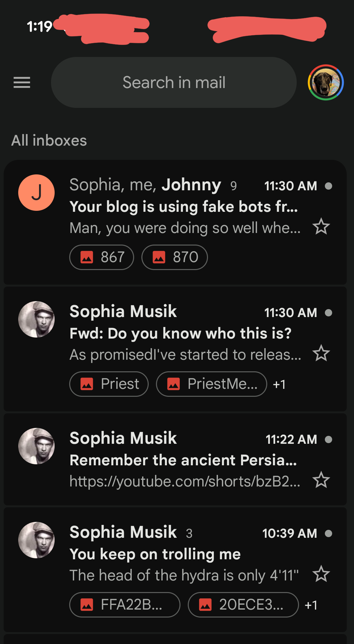Image resolution: width=354 pixels, height=644 pixels.
Task: Open the PriestMe... image attachment
Action: pos(211,384)
